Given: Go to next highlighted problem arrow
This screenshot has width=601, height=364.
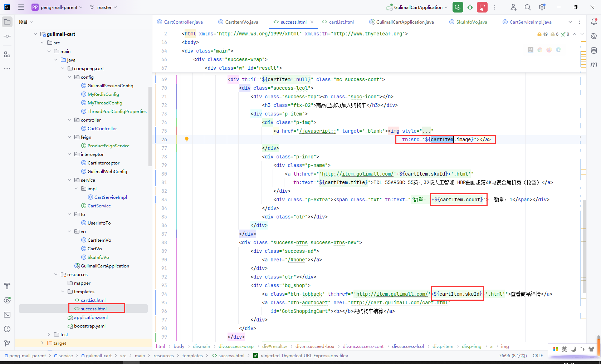Looking at the screenshot, I should [x=582, y=34].
